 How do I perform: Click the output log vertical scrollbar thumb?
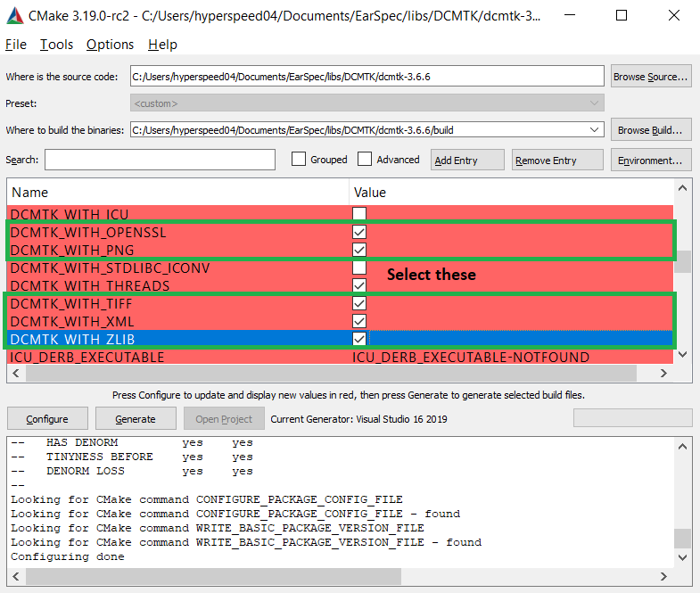click(x=682, y=538)
